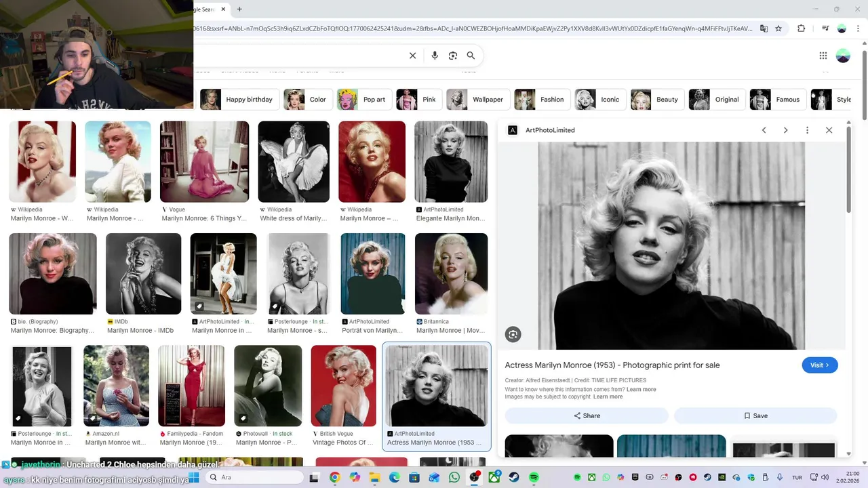
Task: Open File Explorer from the taskbar
Action: 374,477
